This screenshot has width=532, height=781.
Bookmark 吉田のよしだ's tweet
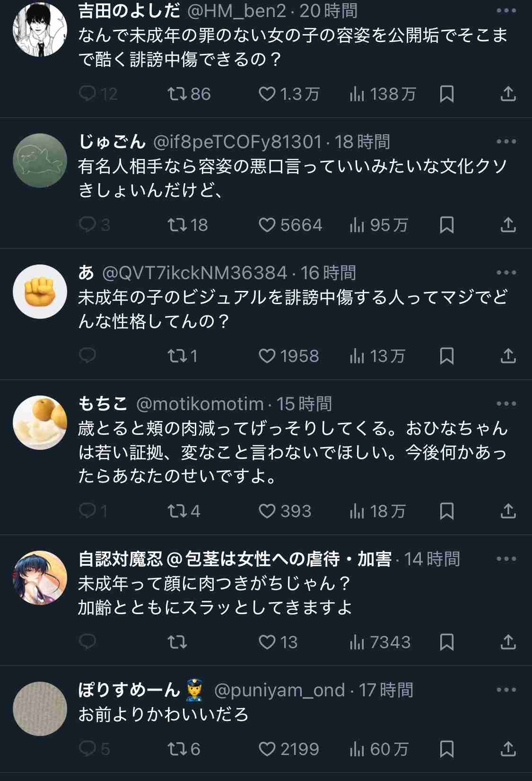[446, 94]
